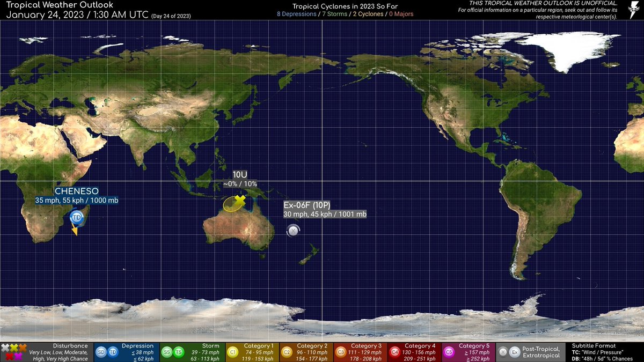
Task: Click the 10U disturbance name label
Action: 240,175
